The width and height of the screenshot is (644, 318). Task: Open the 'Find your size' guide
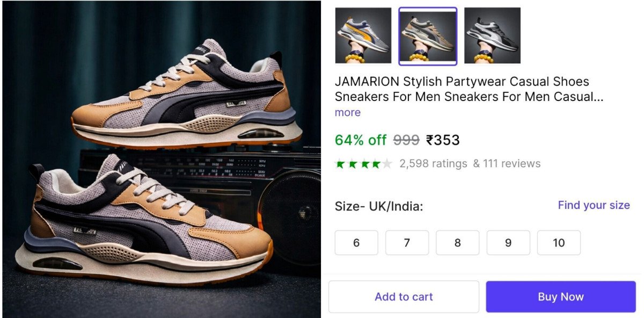pos(594,205)
